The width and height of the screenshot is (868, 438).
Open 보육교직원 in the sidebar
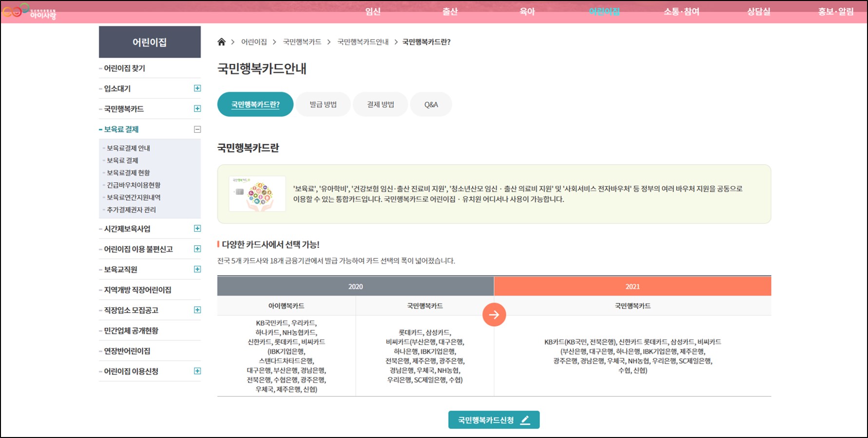pyautogui.click(x=120, y=269)
